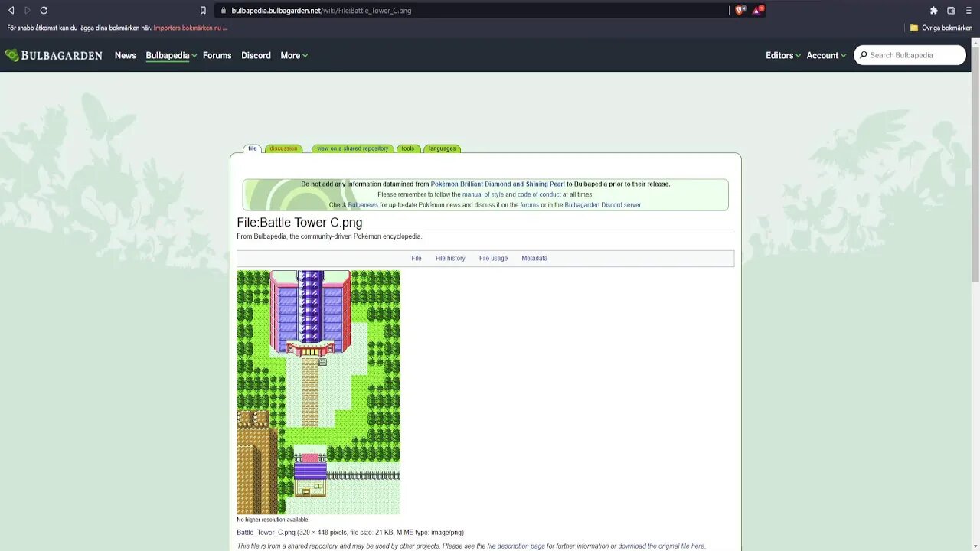Open the file description page link

point(516,546)
